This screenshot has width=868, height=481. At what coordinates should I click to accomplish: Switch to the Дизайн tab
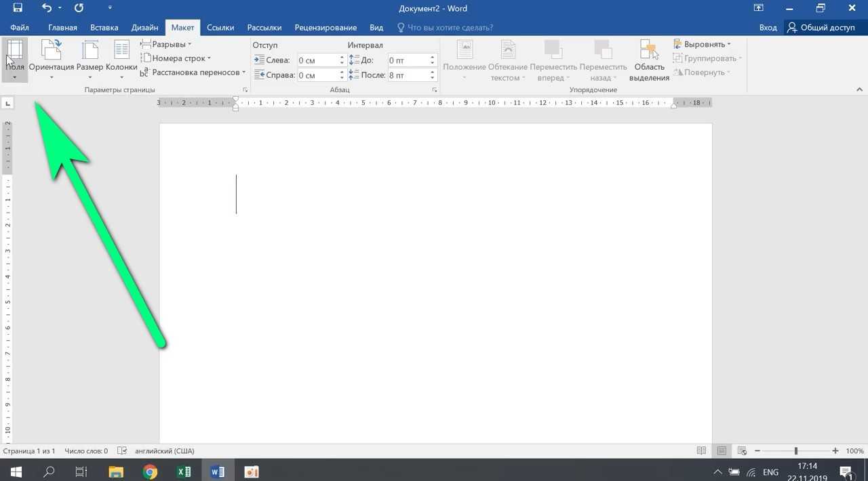[144, 28]
